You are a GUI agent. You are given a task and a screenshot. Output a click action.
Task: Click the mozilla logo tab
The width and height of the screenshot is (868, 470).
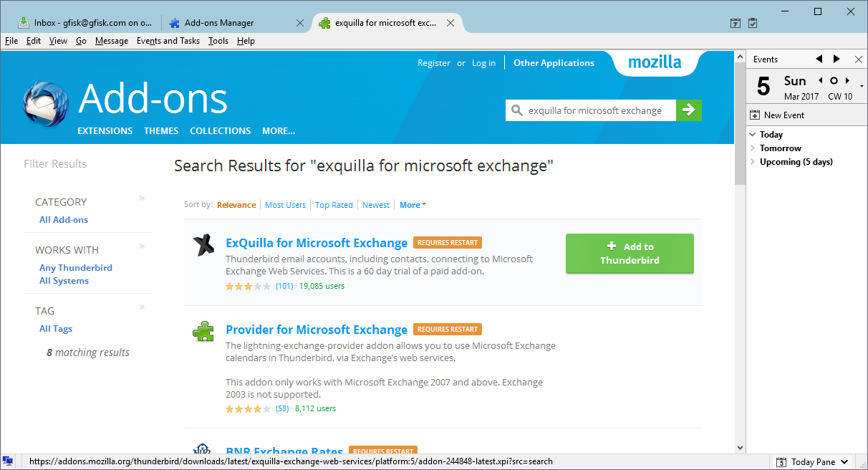coord(655,62)
